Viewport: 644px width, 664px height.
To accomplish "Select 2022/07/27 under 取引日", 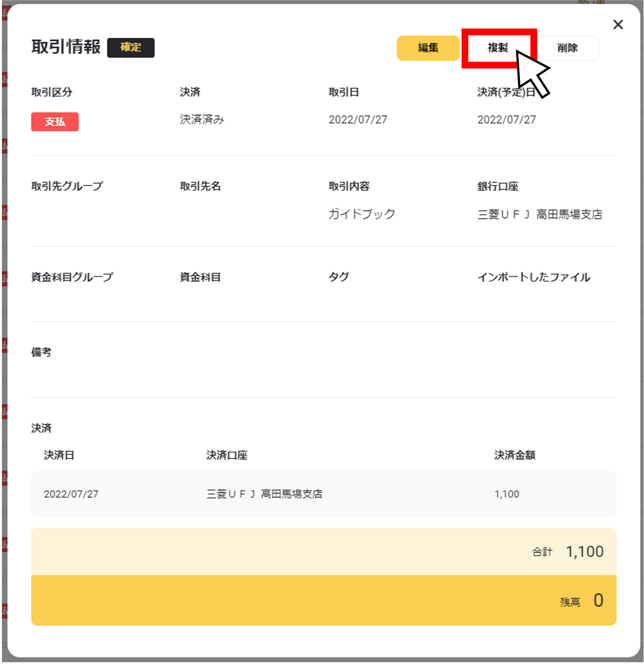I will tap(358, 119).
